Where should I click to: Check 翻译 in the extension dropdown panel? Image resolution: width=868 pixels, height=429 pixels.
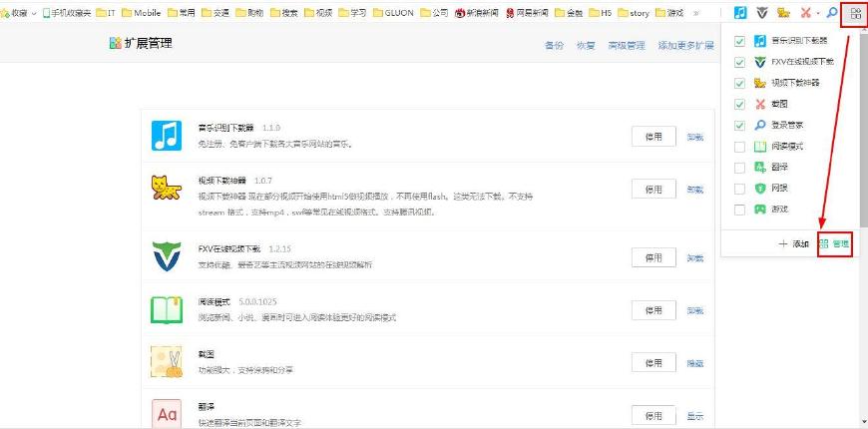739,168
